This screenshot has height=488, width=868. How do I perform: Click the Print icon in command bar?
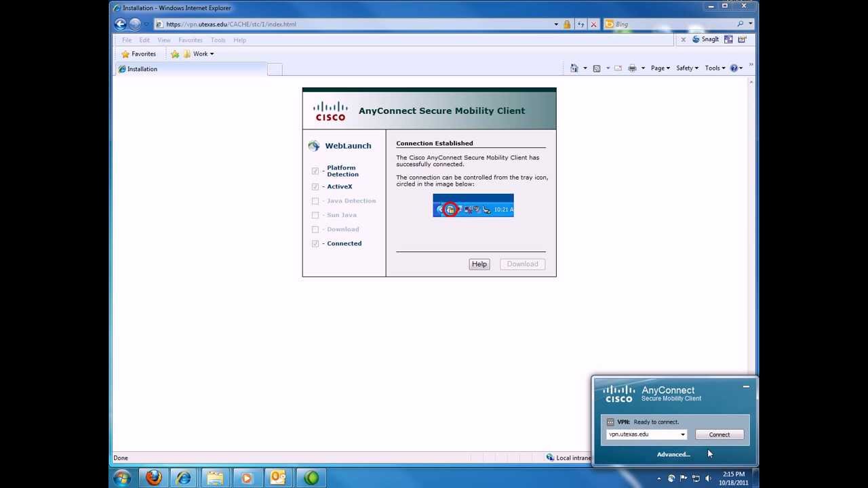(x=632, y=68)
